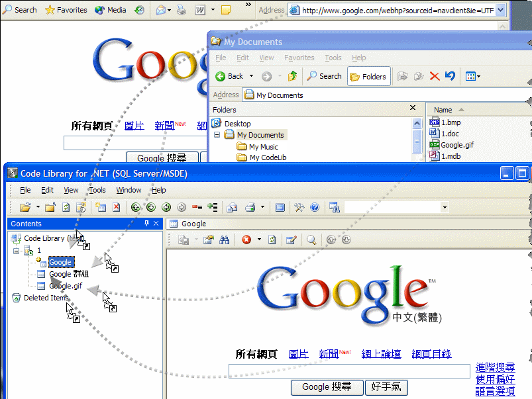532x399 pixels.
Task: Click the properties icon in the document toolbar
Action: 209,240
